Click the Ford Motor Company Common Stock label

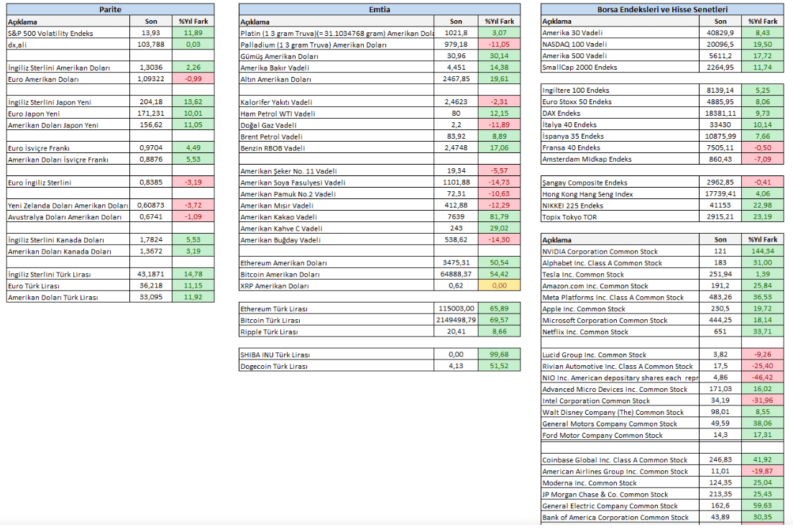(620, 435)
